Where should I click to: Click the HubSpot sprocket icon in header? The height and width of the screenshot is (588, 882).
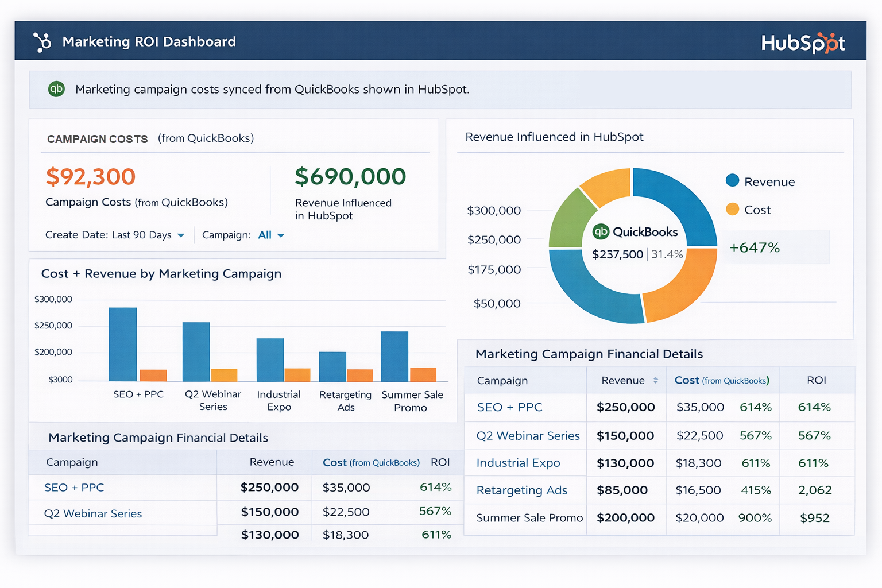click(42, 42)
